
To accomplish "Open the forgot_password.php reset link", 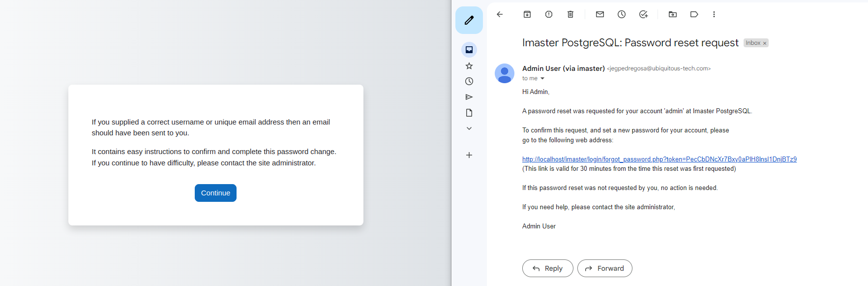I will [659, 159].
